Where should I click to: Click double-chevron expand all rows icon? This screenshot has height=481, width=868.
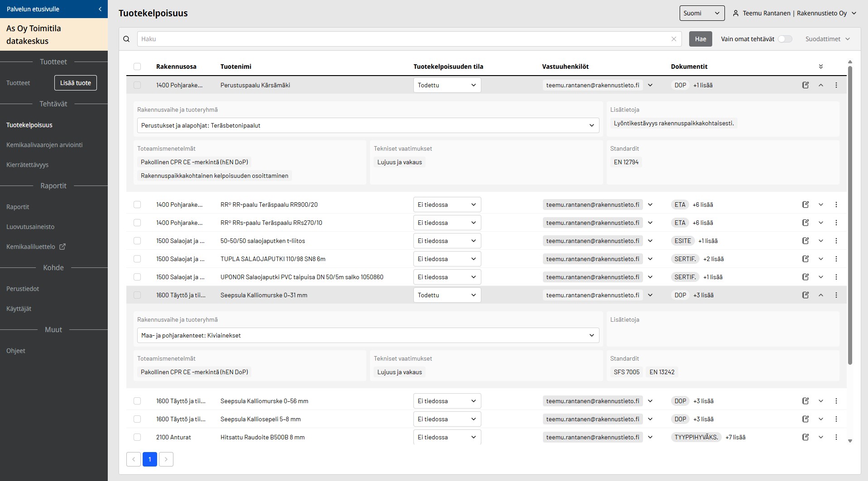tap(821, 67)
